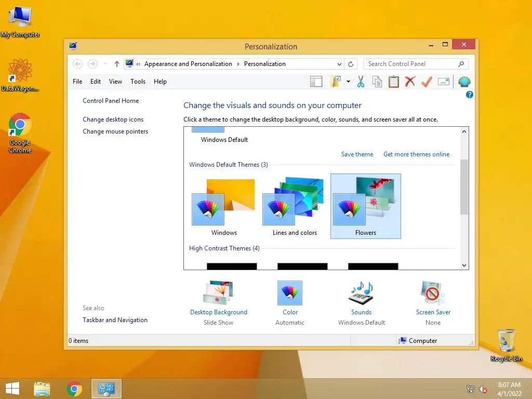
Task: Open the Color settings icon
Action: (x=290, y=293)
